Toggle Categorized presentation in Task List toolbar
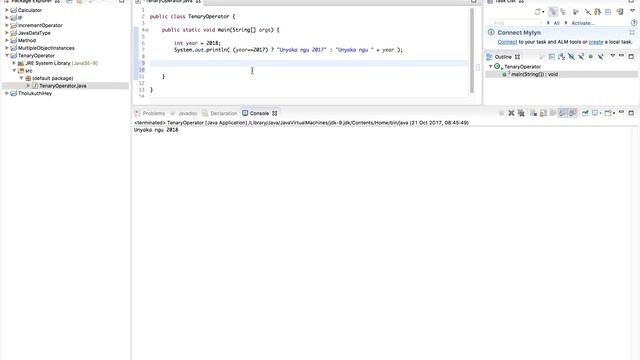Screen dimensions: 640x360 pos(553,12)
